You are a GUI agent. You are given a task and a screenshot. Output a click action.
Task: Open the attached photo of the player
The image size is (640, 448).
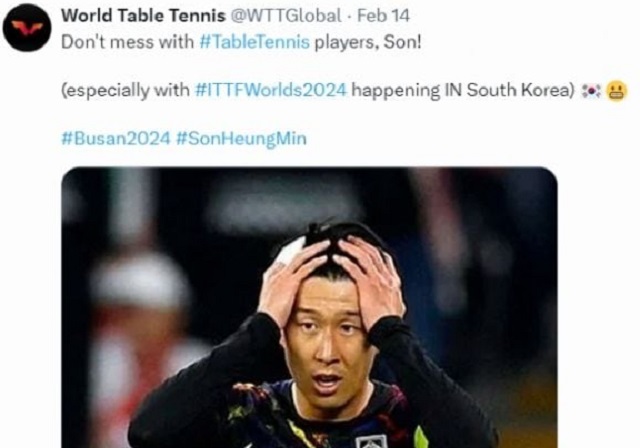309,307
